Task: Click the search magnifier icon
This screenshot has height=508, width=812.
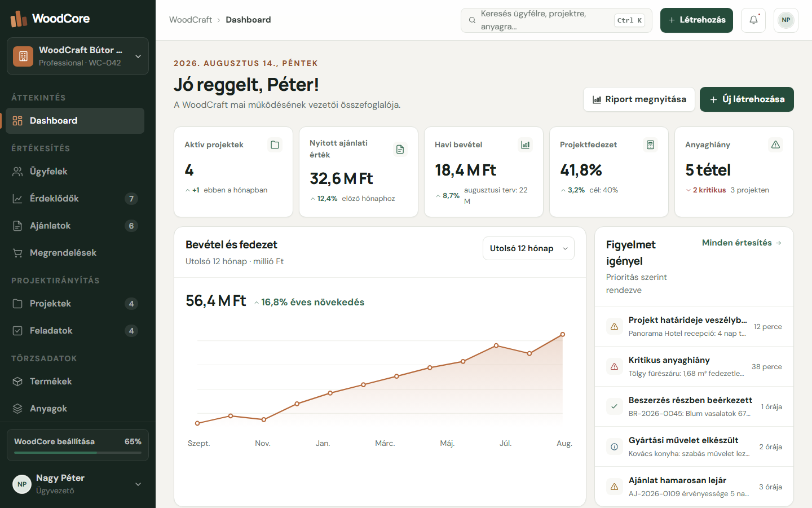Action: coord(473,20)
